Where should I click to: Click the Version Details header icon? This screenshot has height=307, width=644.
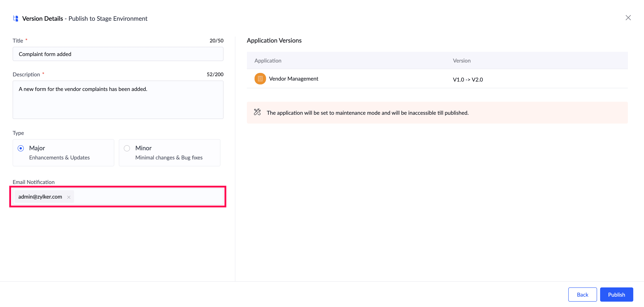(x=16, y=18)
